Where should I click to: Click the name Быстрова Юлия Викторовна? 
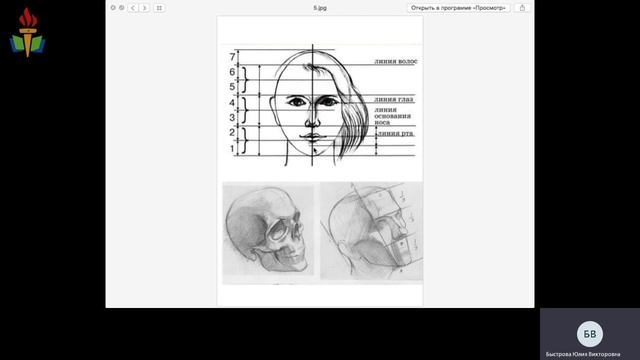tap(583, 354)
